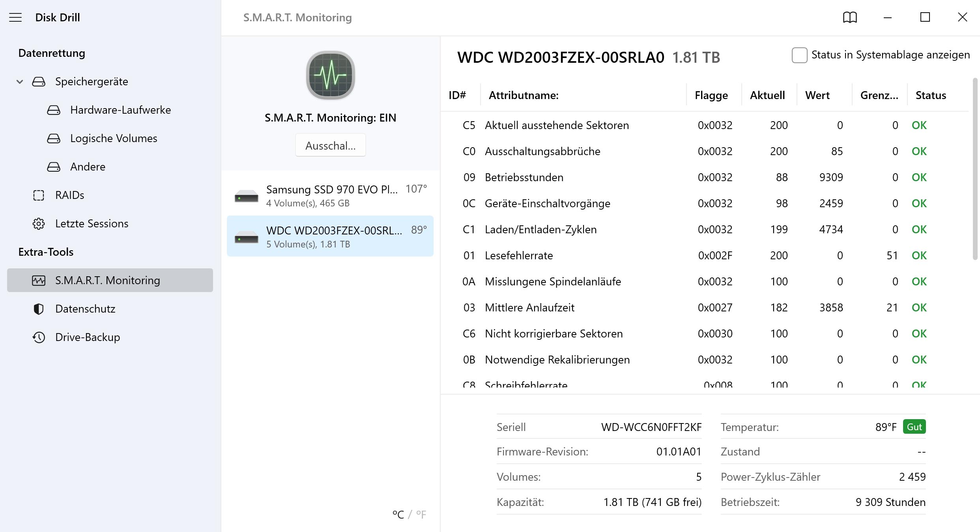
Task: Select row Notwendige Rekalibrierungen
Action: (705, 360)
